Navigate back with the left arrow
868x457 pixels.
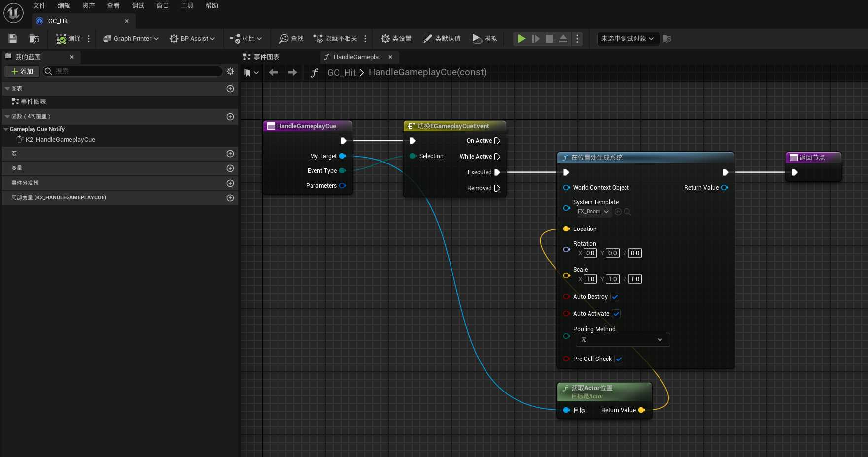pyautogui.click(x=273, y=73)
